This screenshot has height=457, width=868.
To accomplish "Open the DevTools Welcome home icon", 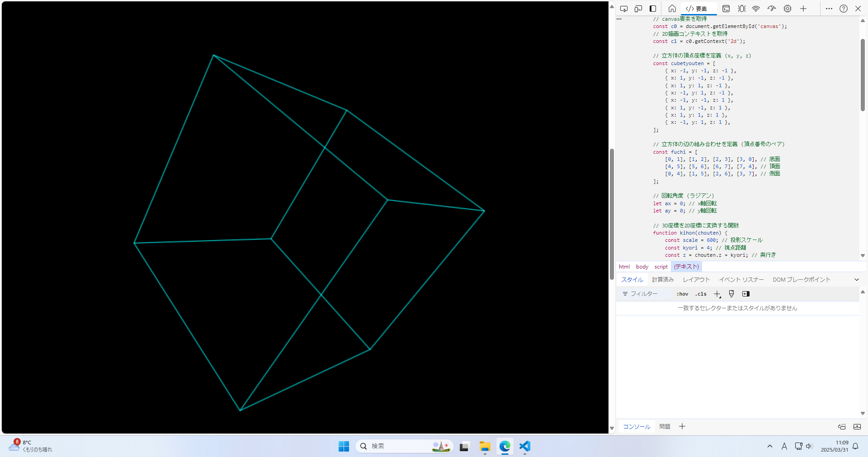I will coord(672,9).
